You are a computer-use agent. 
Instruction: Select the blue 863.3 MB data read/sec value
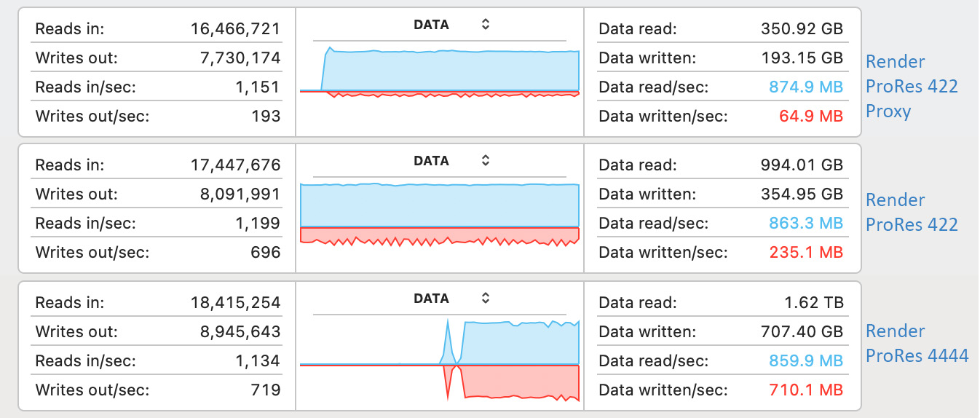point(806,223)
